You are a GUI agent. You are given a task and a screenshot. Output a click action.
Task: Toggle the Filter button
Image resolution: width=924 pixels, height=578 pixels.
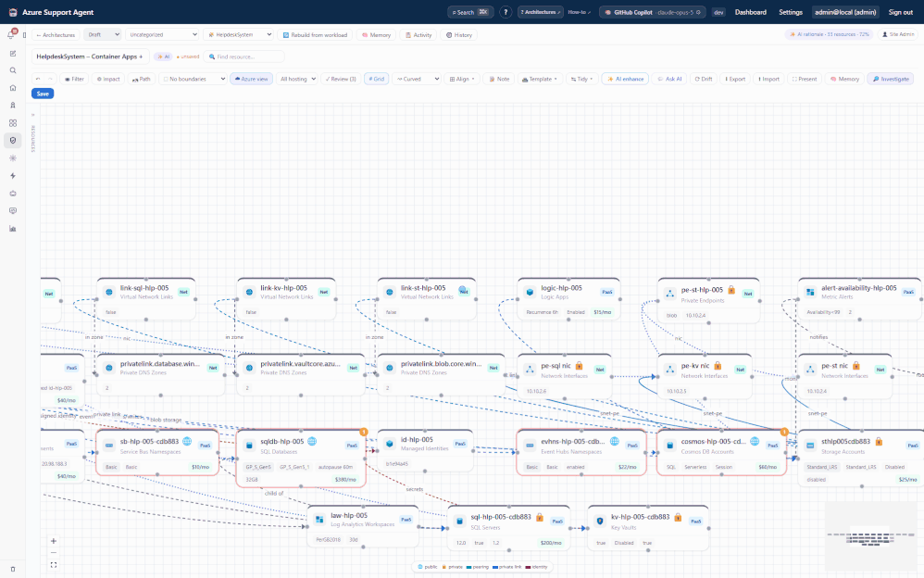[x=74, y=79]
